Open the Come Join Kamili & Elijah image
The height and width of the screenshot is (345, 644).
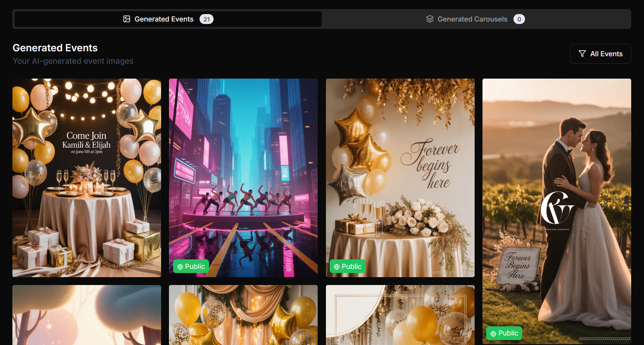[x=87, y=178]
